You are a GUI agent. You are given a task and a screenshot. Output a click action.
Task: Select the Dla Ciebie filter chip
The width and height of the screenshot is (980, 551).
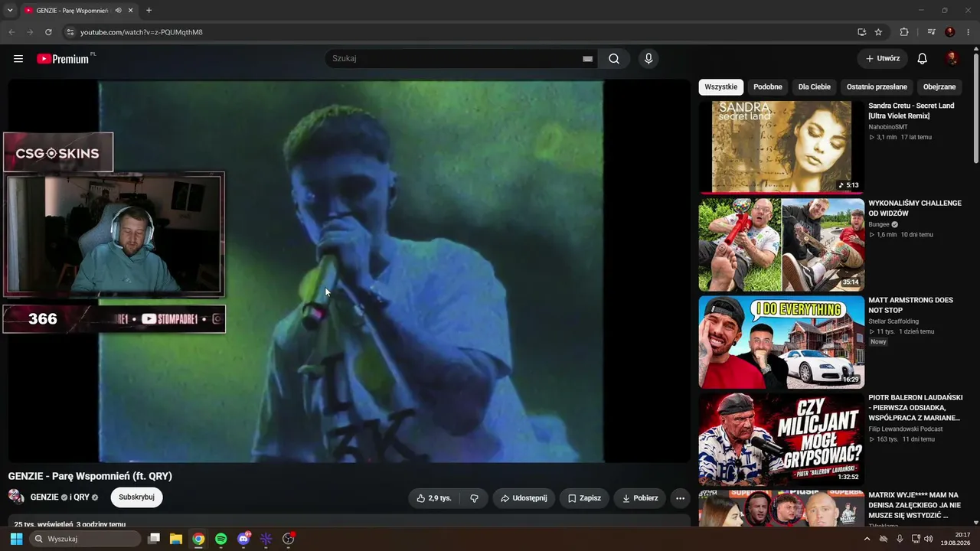815,87
